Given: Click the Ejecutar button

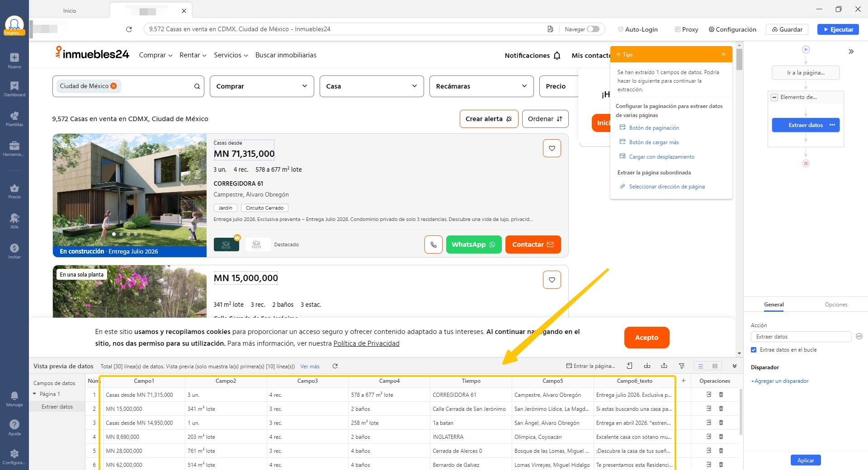Looking at the screenshot, I should (x=838, y=29).
